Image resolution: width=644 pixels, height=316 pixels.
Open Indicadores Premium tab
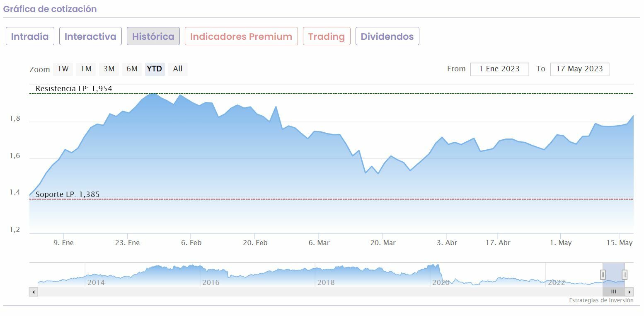tap(241, 36)
